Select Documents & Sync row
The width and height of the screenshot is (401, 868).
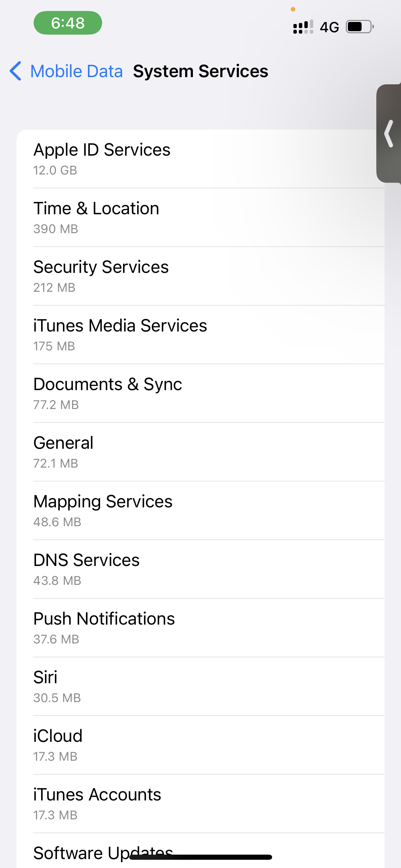pos(200,394)
